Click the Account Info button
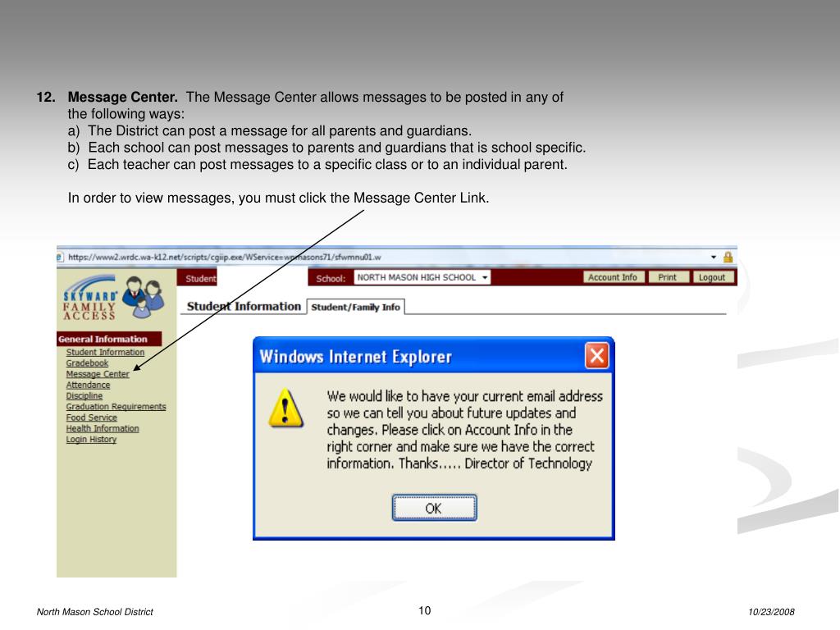 (x=613, y=277)
